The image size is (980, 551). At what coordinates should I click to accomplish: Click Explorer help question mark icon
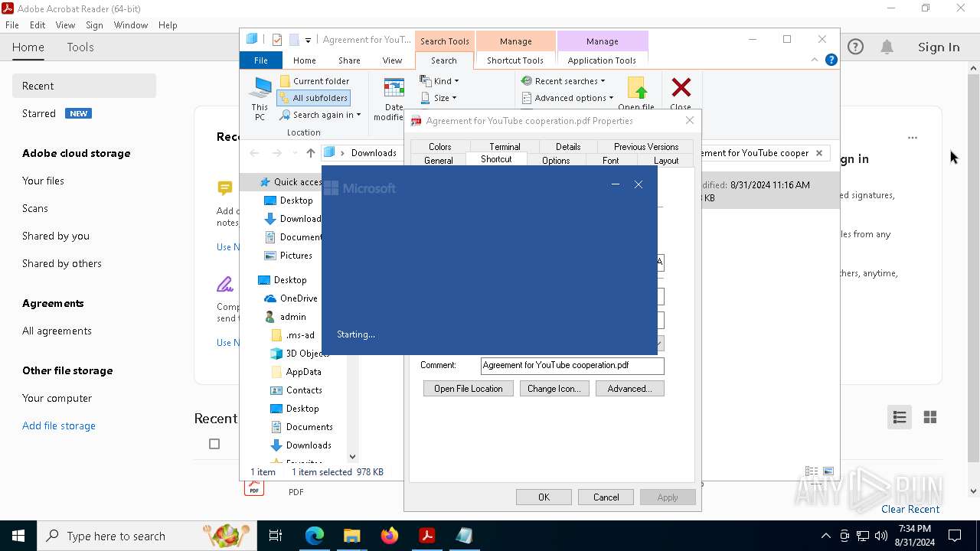pyautogui.click(x=831, y=60)
